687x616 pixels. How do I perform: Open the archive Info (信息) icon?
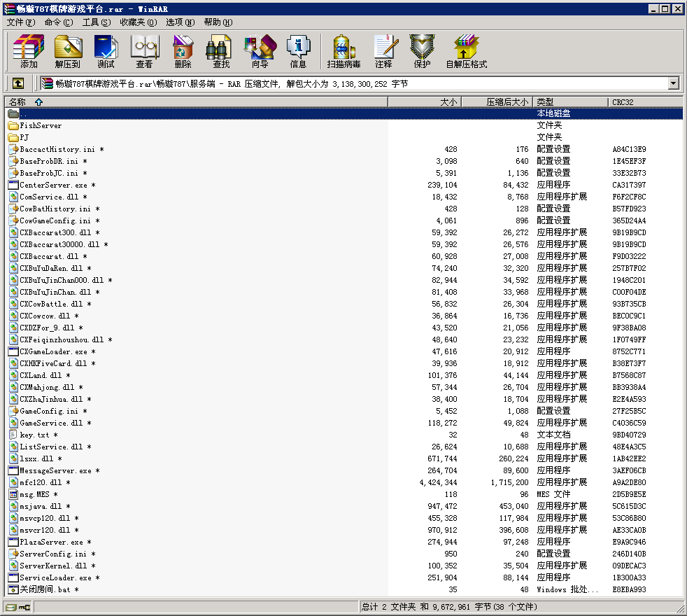click(298, 51)
